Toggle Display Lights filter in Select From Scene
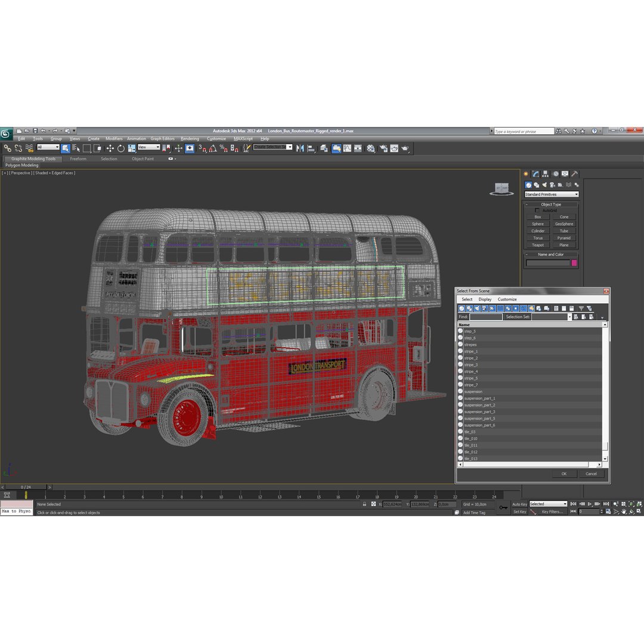Screen dimensions: 644x644 point(477,308)
